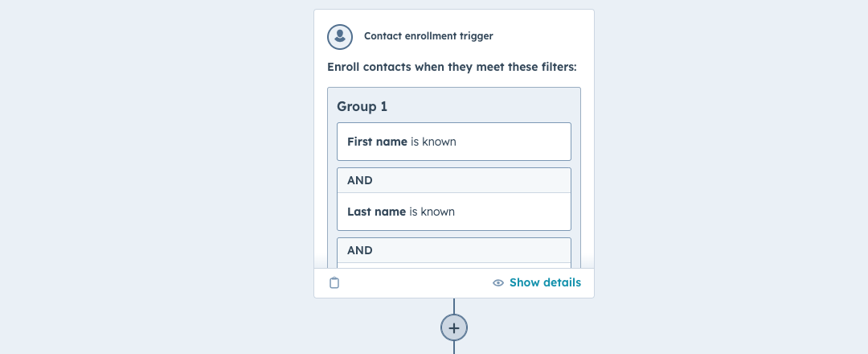The height and width of the screenshot is (354, 868).
Task: Open the First name is known filter
Action: coord(454,142)
